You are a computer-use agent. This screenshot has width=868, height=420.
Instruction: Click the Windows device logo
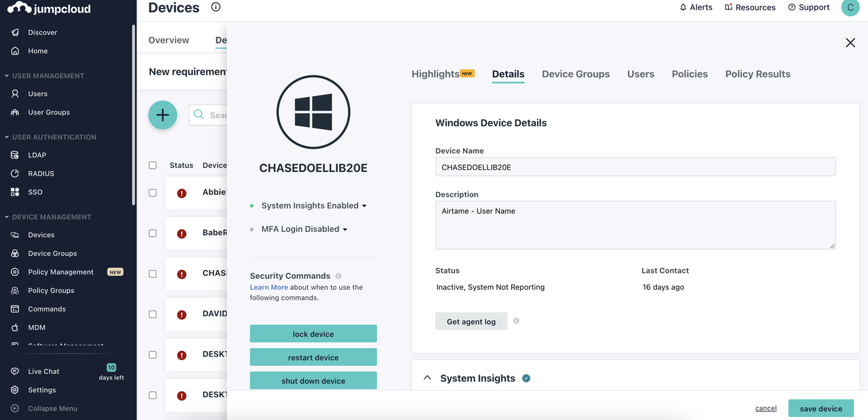(313, 112)
